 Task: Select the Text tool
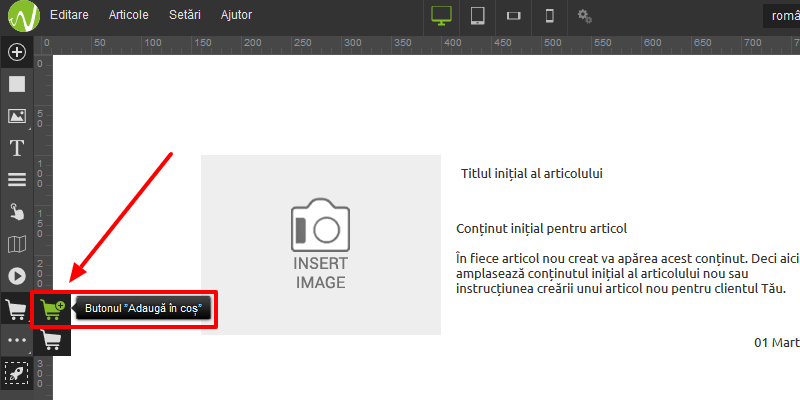click(x=16, y=148)
